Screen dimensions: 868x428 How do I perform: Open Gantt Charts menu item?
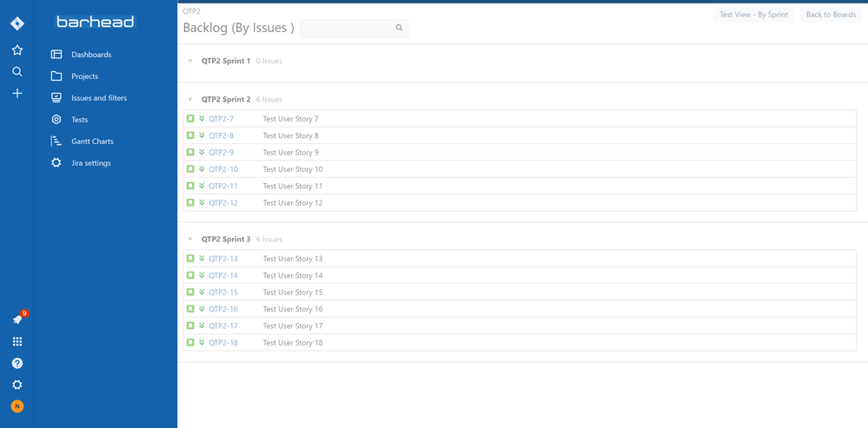(92, 142)
